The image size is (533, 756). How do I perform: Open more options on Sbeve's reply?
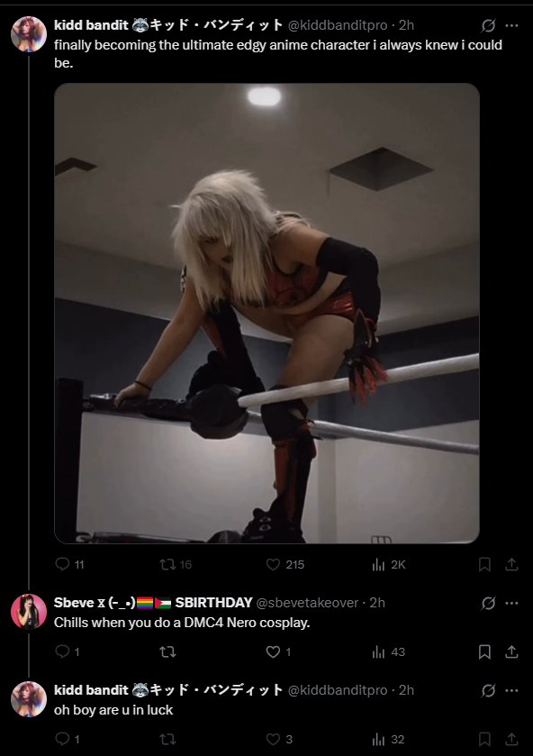point(511,603)
